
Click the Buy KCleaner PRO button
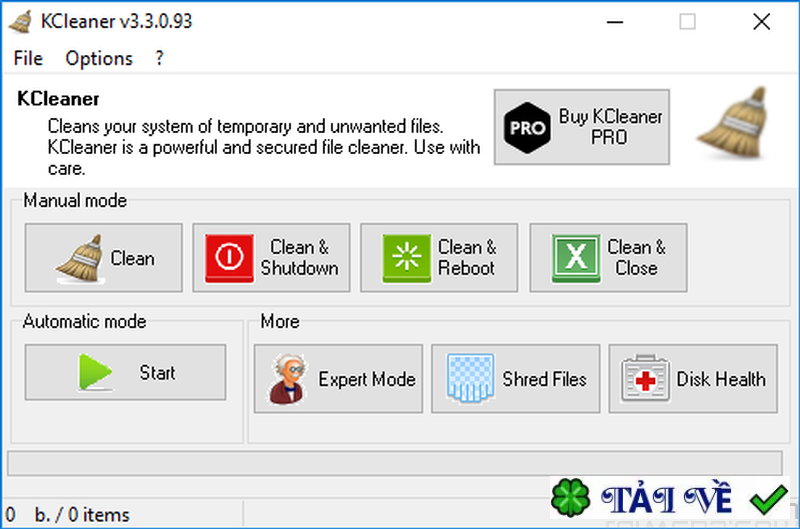pos(582,127)
